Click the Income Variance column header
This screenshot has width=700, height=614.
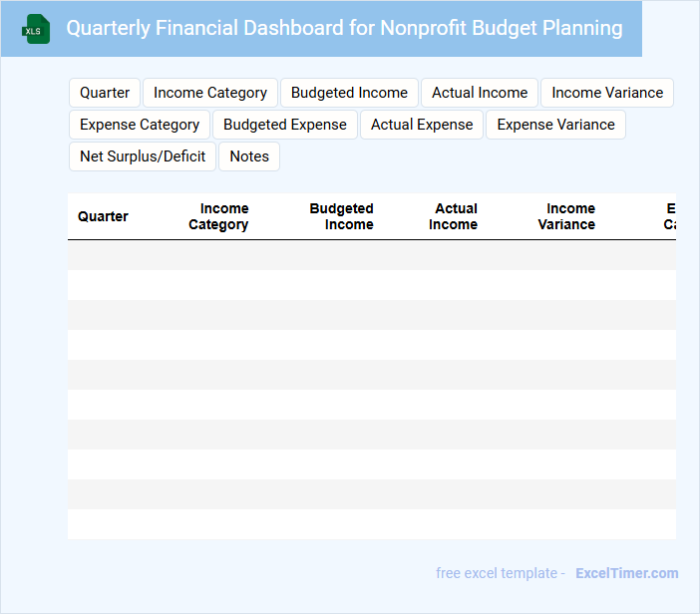(567, 216)
